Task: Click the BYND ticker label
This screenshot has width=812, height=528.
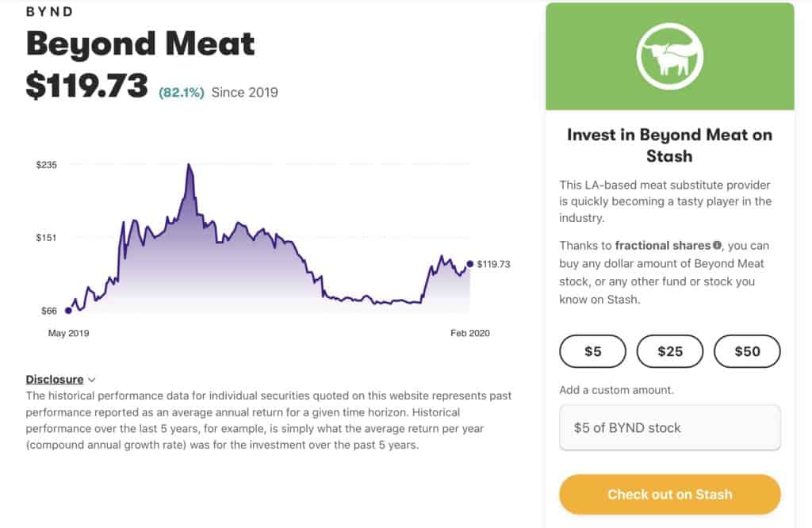Action: (x=50, y=12)
